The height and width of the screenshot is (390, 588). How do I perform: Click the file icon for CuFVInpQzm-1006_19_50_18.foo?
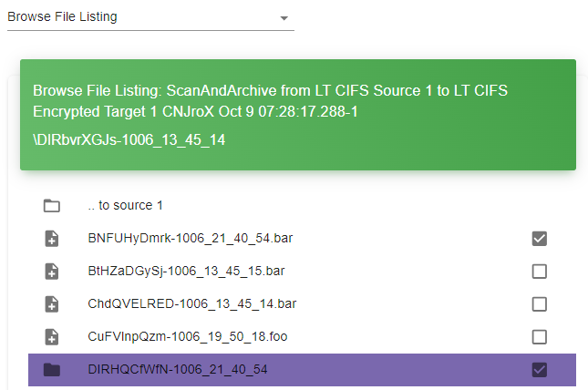[52, 337]
